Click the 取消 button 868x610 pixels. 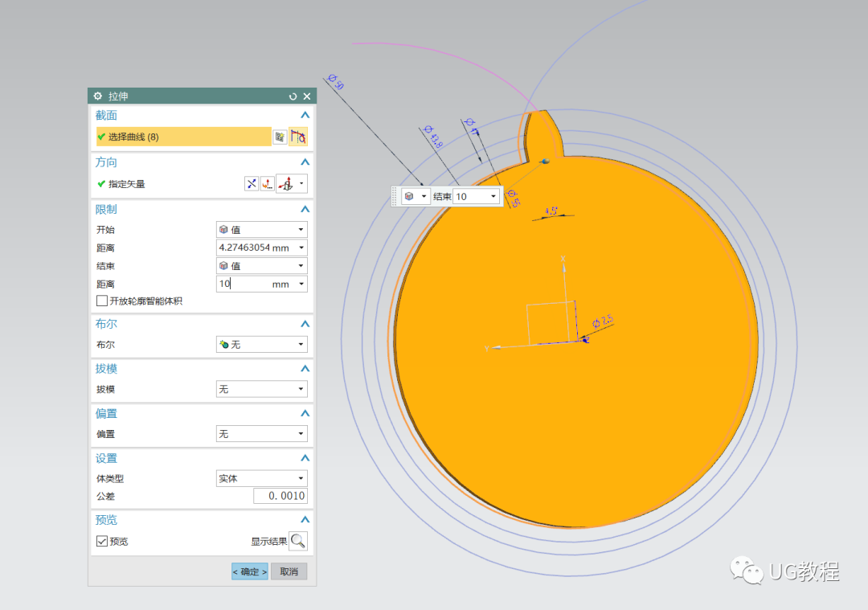[289, 571]
